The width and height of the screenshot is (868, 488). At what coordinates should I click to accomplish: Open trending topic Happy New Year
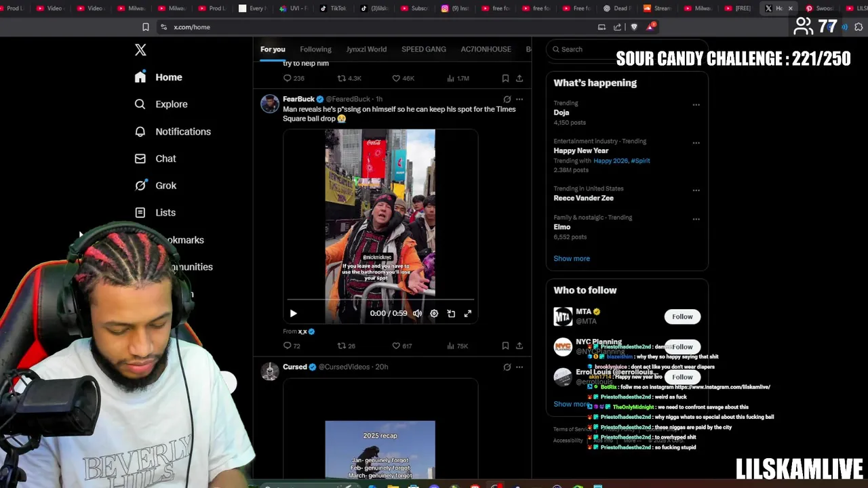(x=580, y=150)
